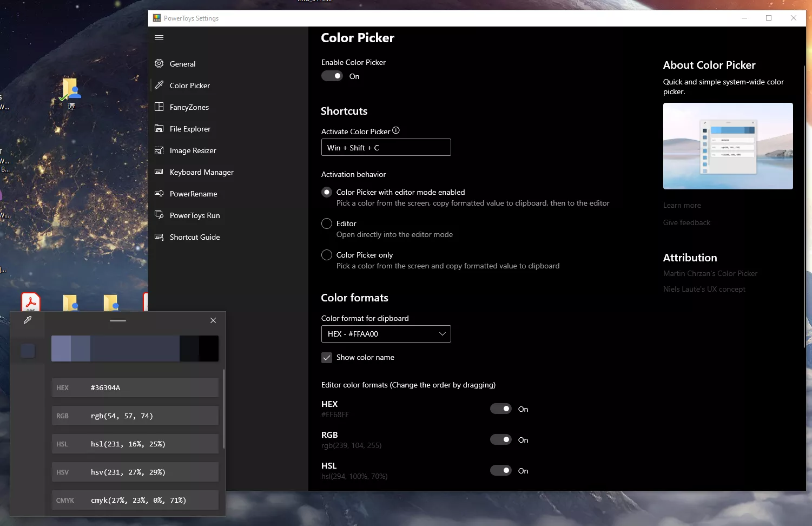Toggle the RGB editor color format switch
This screenshot has height=526, width=812.
pyautogui.click(x=501, y=439)
